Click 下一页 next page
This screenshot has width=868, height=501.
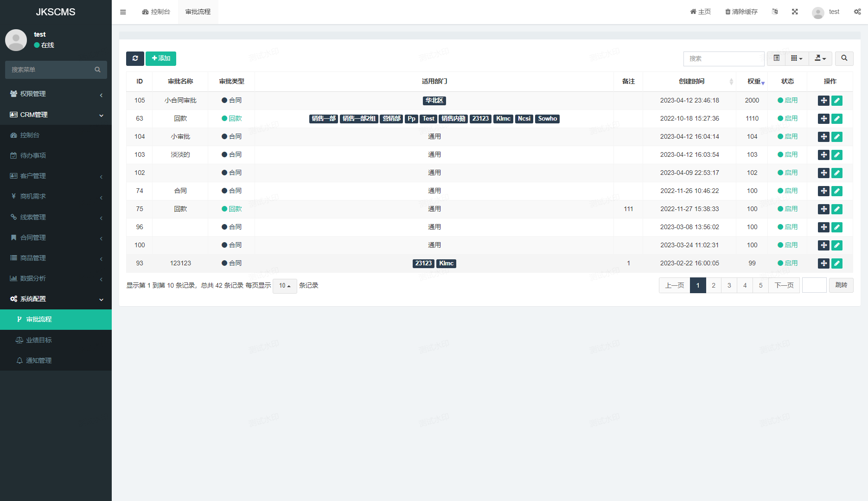point(784,285)
